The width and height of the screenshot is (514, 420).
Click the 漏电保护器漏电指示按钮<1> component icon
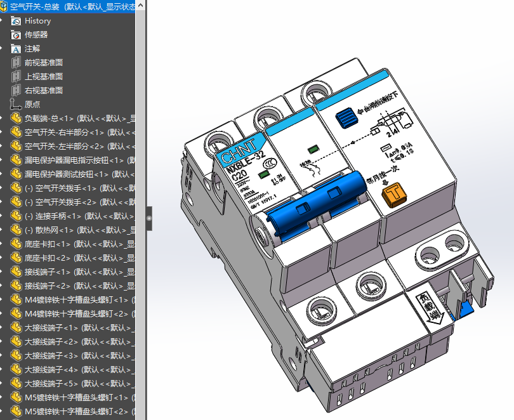(16, 161)
